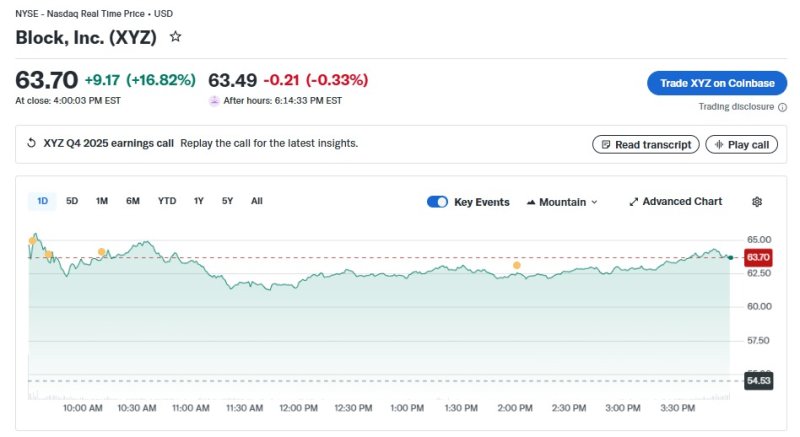Image resolution: width=800 pixels, height=437 pixels.
Task: Click the Advanced Chart expand icon
Action: [x=633, y=202]
